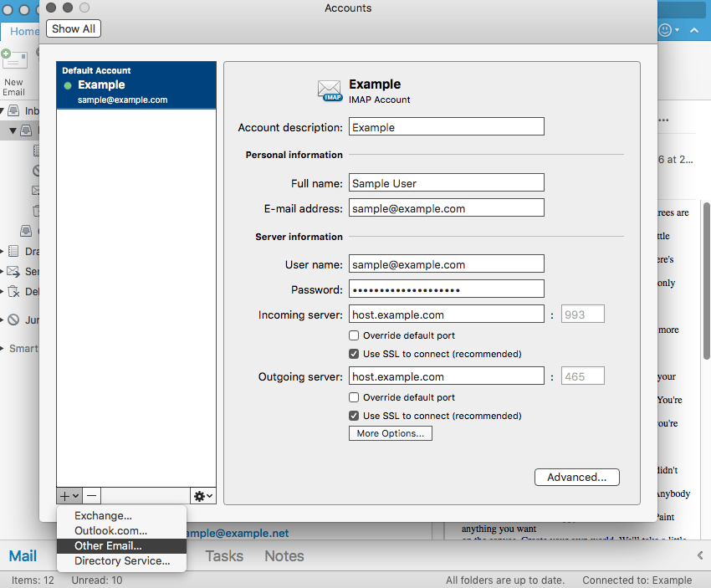Expand the add account plus dropdown
Viewport: 711px width, 588px height.
click(69, 495)
